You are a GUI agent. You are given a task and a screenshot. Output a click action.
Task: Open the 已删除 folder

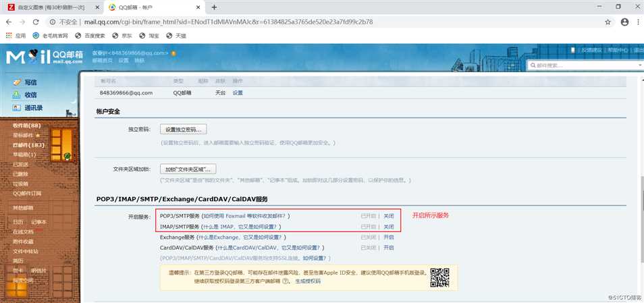click(20, 174)
